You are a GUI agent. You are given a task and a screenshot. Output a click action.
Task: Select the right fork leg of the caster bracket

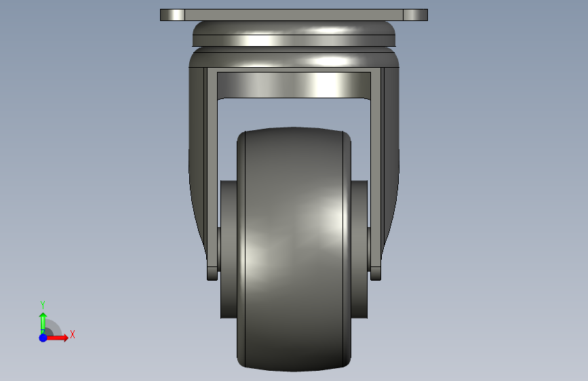(x=385, y=172)
